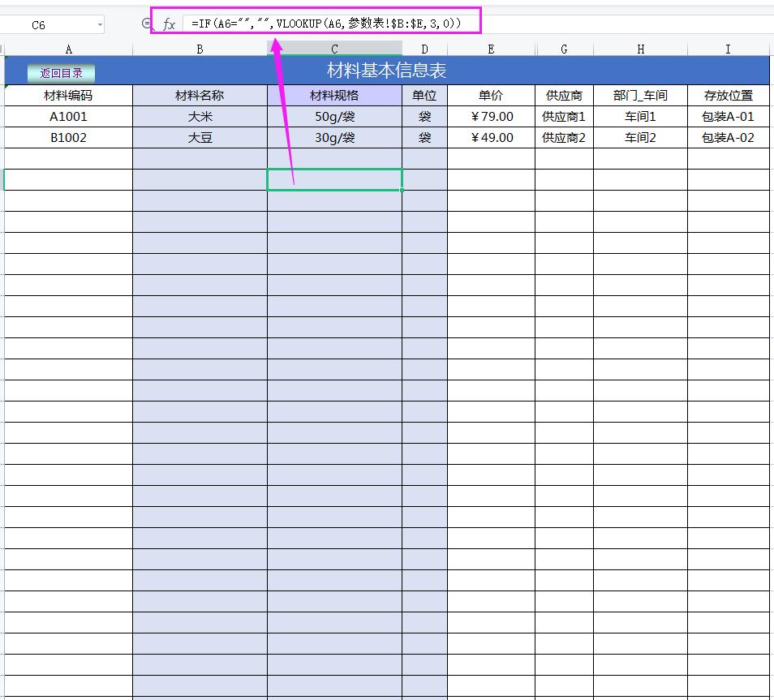Screen dimensions: 774x700
Task: Select cell containing 包装A-02
Action: coord(729,138)
